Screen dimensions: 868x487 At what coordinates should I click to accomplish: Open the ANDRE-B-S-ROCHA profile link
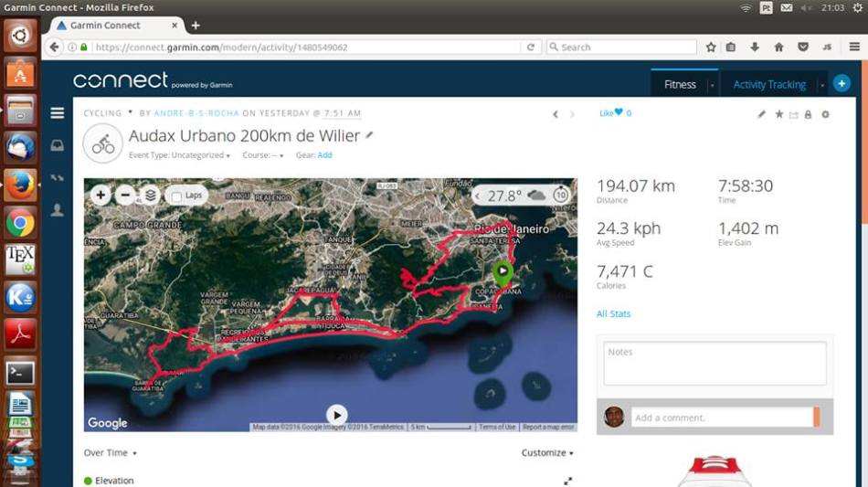[196, 113]
